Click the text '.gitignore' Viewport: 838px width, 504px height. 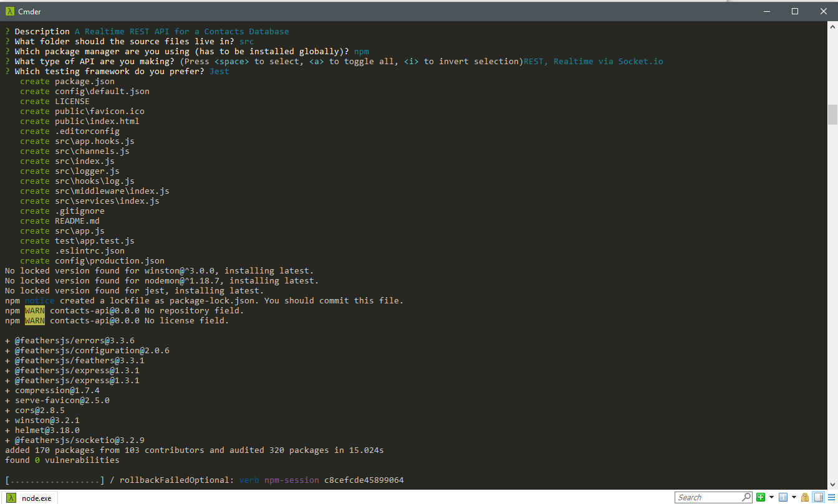[80, 211]
